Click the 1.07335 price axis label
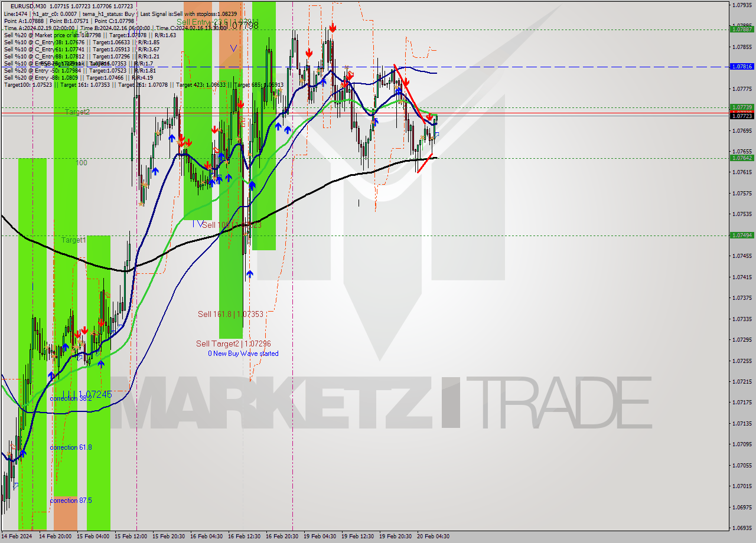The width and height of the screenshot is (756, 543). coord(742,319)
